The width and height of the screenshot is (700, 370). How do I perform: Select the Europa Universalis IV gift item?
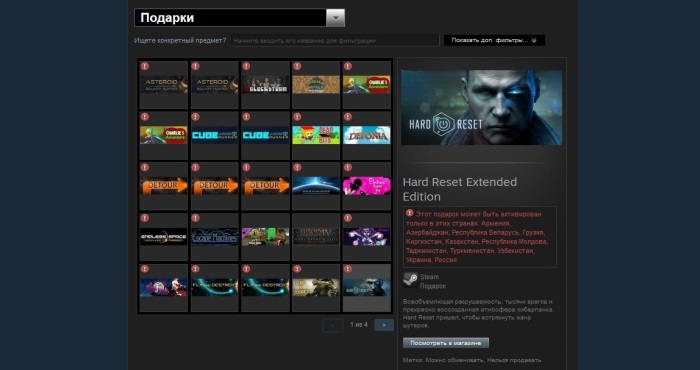[316, 237]
